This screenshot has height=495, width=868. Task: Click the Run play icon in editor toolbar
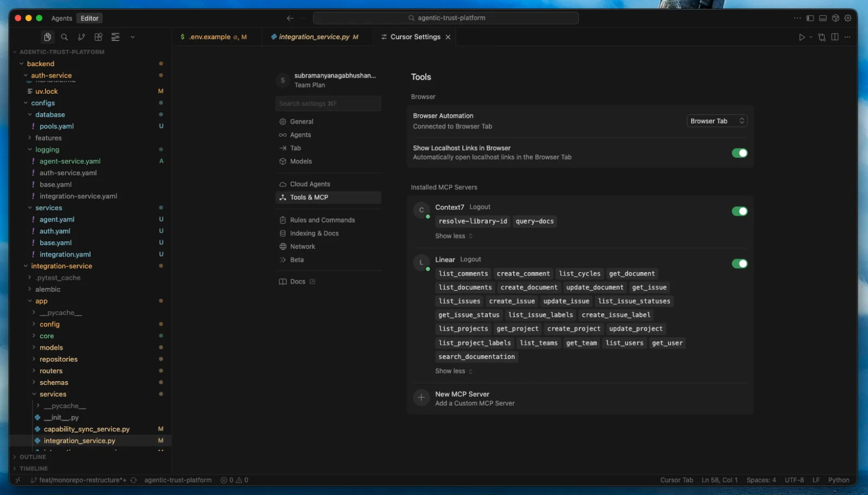[x=802, y=37]
